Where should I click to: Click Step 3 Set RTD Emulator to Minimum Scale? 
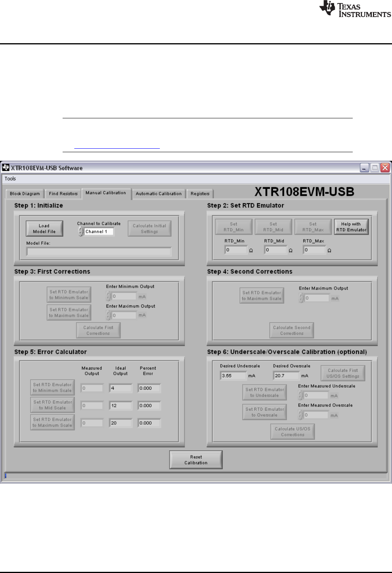tap(68, 295)
